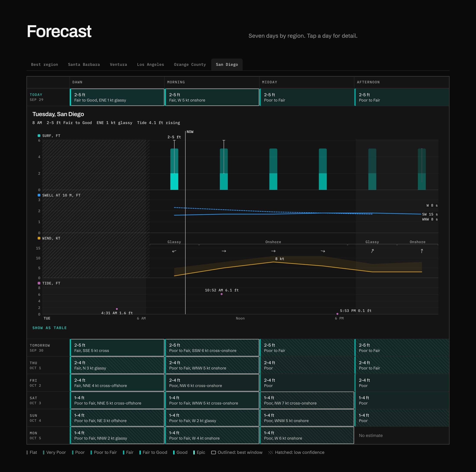Select Monday's NNW 2 kt glassy cell
This screenshot has width=476, height=472.
[117, 435]
